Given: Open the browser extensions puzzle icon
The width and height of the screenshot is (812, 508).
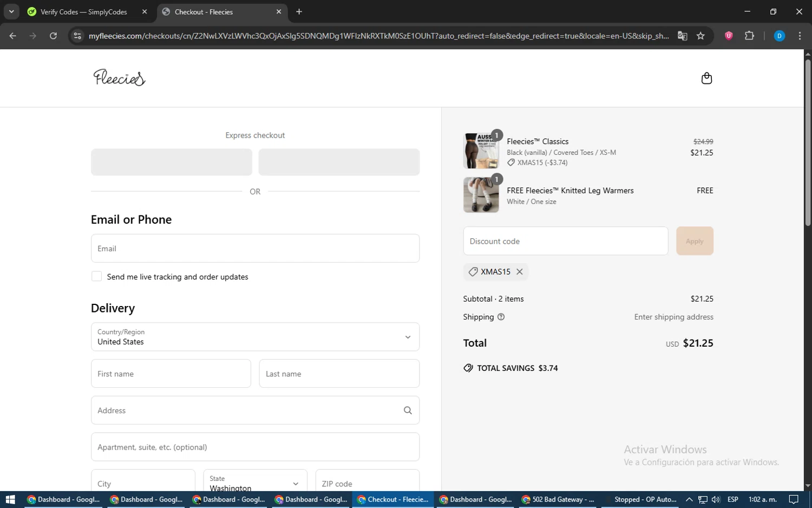Looking at the screenshot, I should pos(749,36).
